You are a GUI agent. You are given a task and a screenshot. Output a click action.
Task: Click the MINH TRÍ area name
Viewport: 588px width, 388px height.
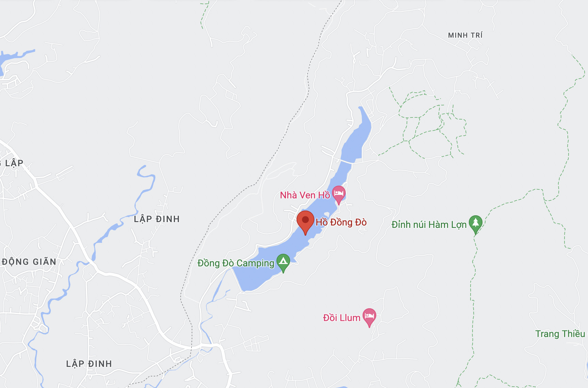point(465,35)
